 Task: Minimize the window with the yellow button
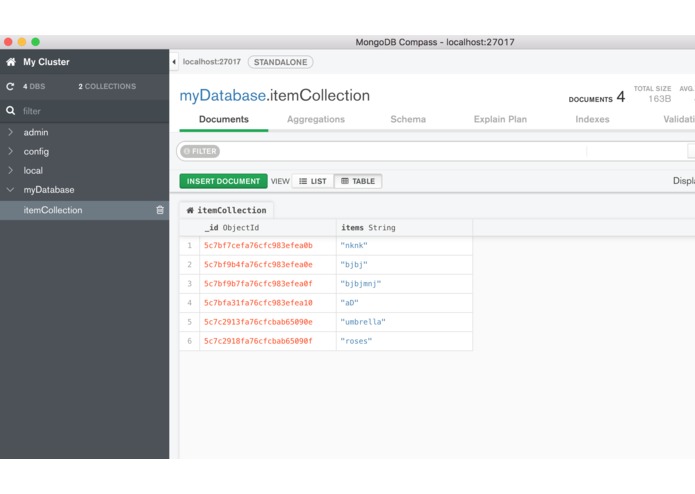(22, 42)
